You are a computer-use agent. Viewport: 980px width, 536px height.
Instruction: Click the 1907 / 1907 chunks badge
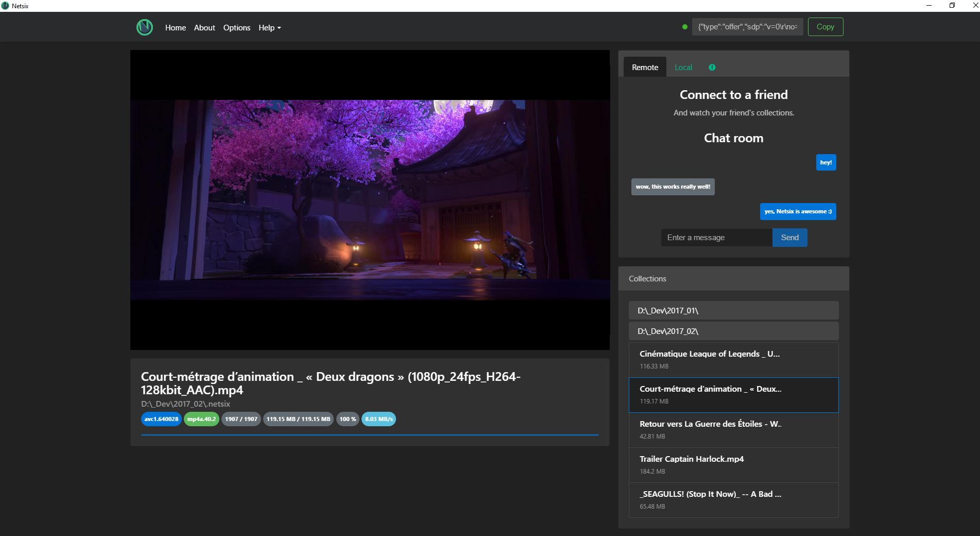click(241, 419)
